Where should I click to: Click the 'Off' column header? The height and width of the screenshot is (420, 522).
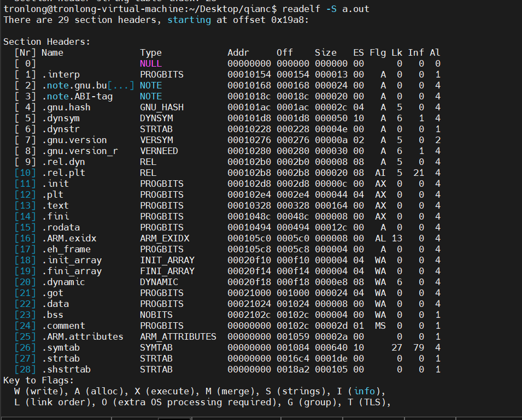[285, 52]
